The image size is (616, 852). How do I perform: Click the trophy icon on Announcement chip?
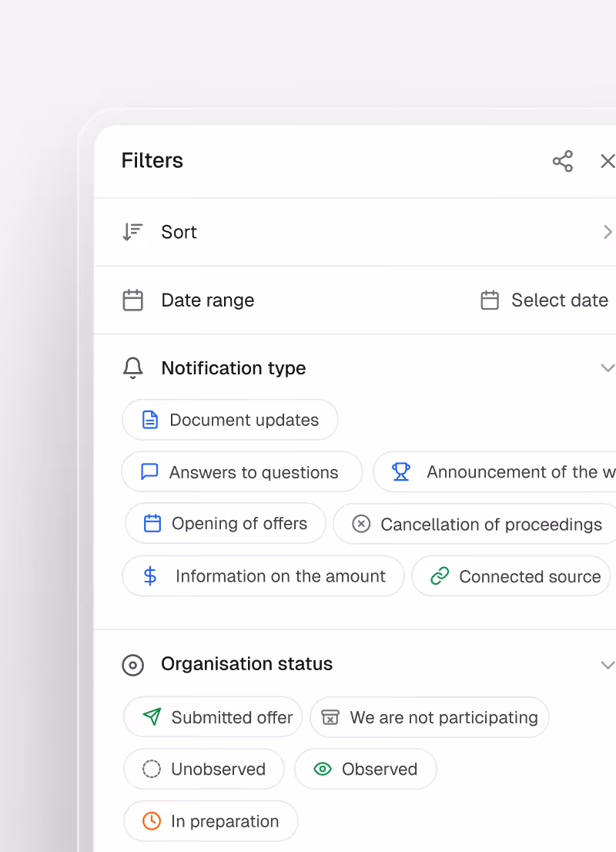pos(401,471)
